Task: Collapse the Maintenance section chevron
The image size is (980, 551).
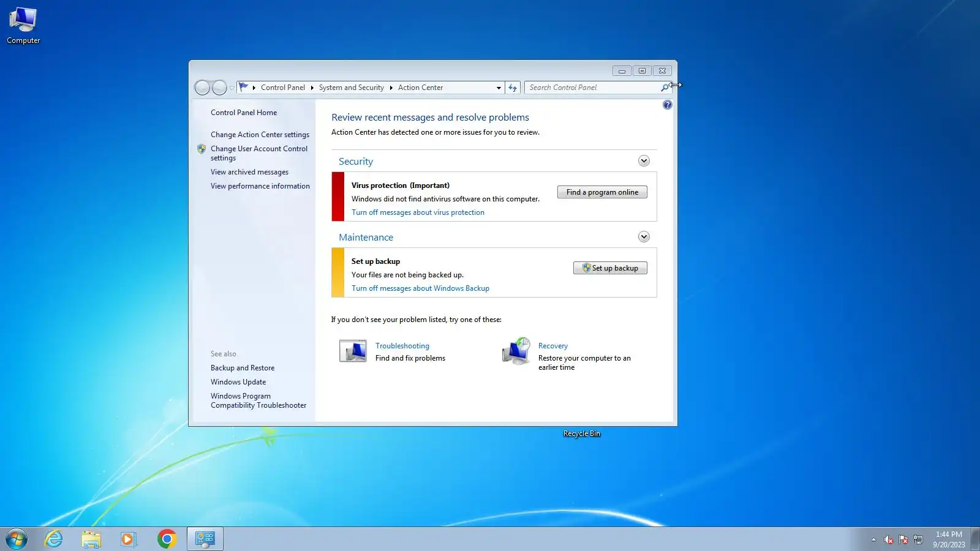Action: tap(644, 237)
